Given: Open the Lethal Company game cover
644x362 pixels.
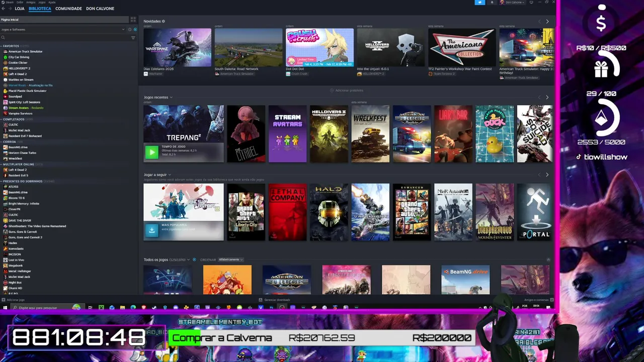Looking at the screenshot, I should pyautogui.click(x=287, y=212).
